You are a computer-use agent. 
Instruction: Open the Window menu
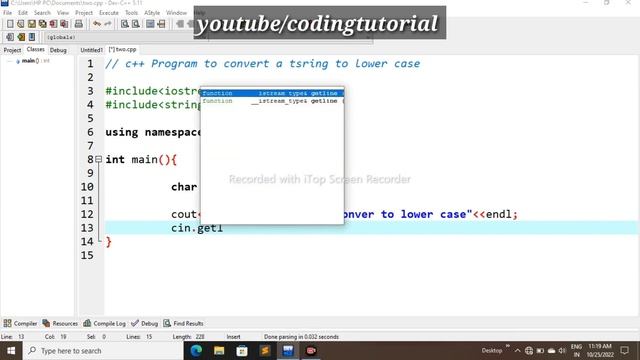coord(176,13)
